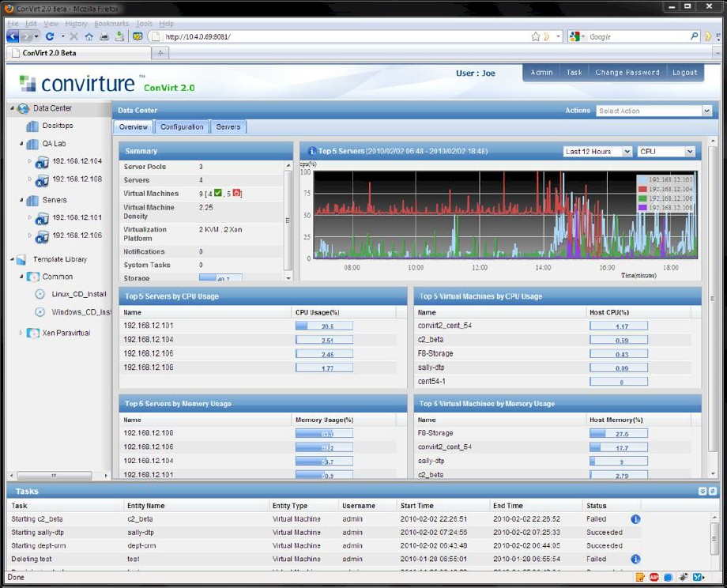Click the browser Reload icon
This screenshot has height=588, width=727.
(50, 36)
